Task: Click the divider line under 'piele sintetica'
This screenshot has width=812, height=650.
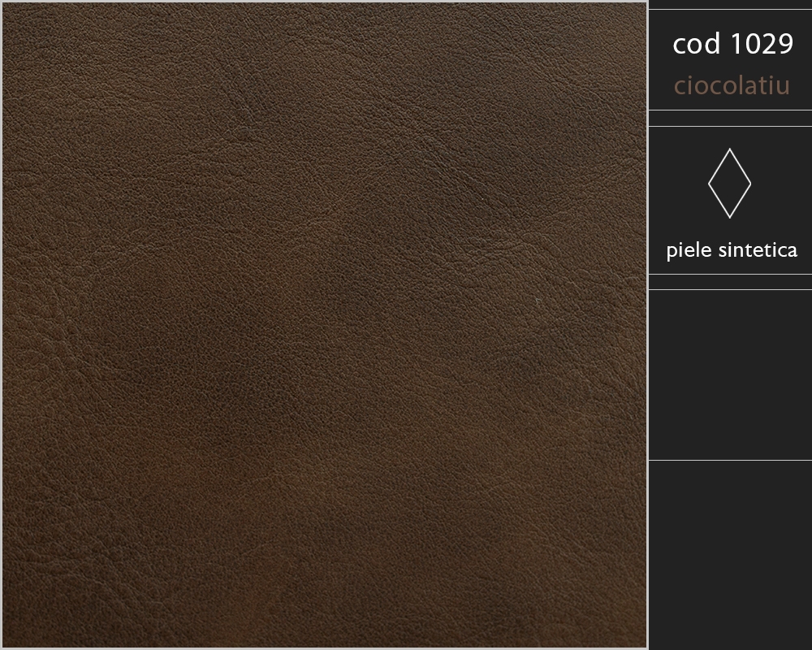Action: tap(730, 274)
